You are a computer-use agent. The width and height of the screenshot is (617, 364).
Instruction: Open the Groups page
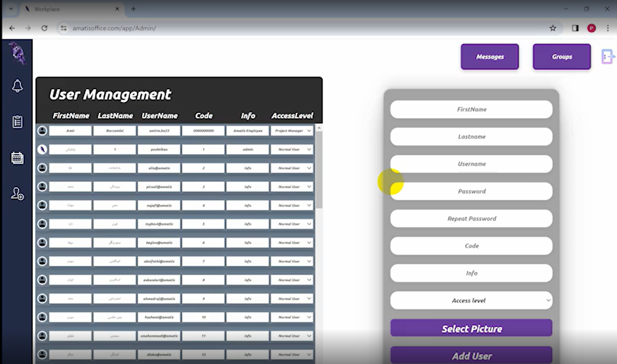click(x=561, y=57)
